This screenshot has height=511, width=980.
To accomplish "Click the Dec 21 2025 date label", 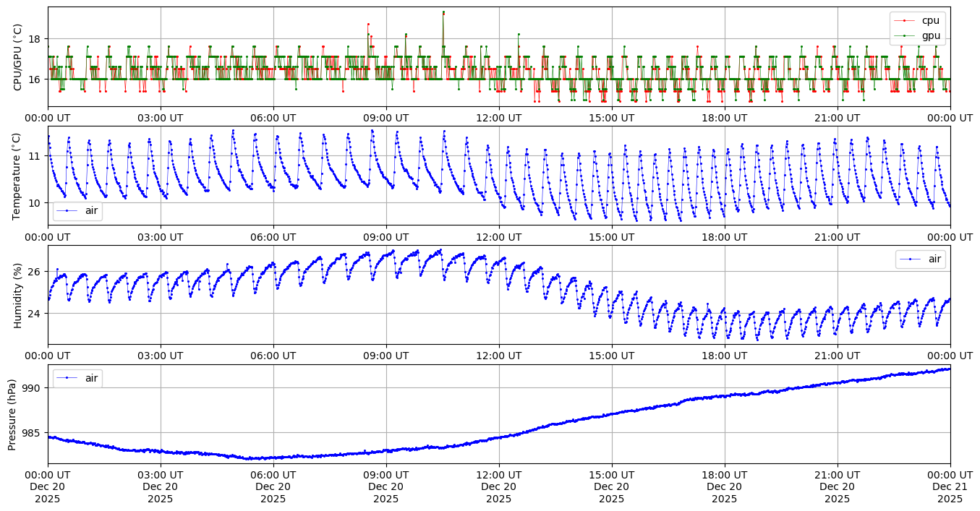I will (950, 486).
